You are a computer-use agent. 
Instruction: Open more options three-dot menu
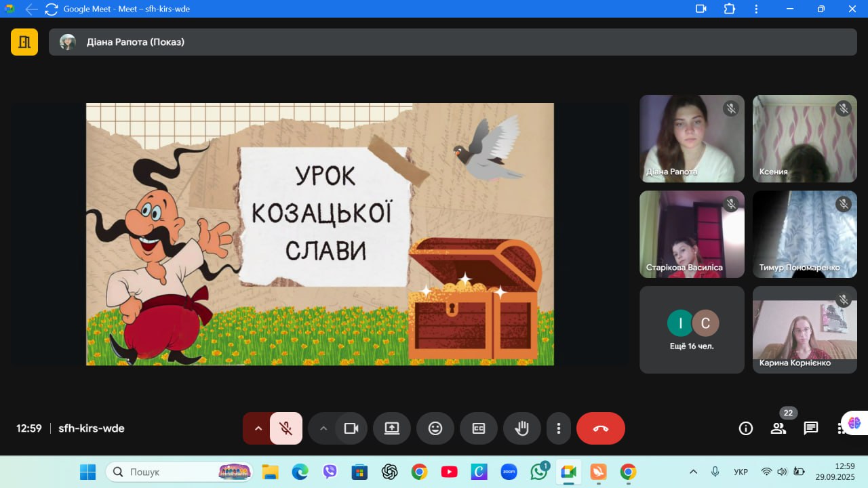click(x=559, y=428)
